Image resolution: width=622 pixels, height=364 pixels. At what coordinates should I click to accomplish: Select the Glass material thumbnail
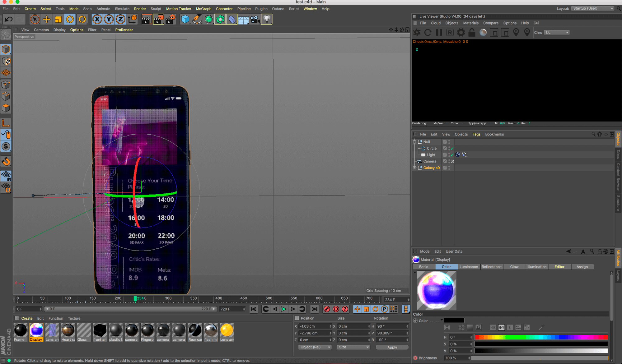pos(84,331)
